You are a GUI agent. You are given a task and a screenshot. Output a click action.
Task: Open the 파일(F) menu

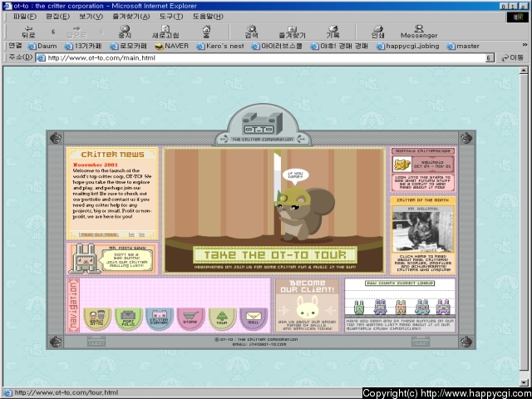(x=25, y=17)
